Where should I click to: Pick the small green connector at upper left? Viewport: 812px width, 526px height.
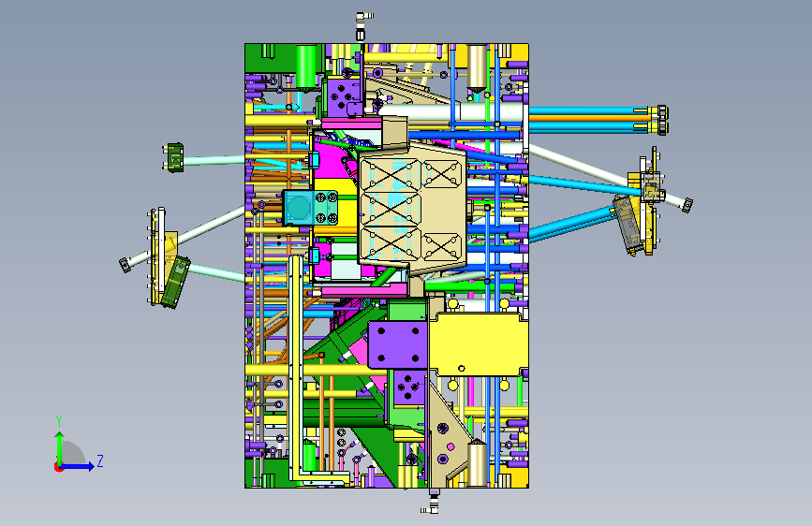click(174, 157)
